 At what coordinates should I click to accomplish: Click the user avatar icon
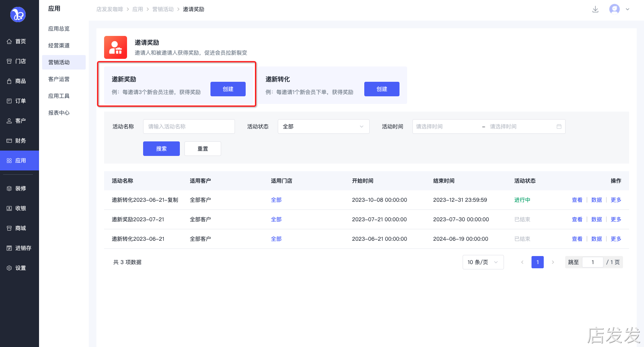[x=615, y=9]
